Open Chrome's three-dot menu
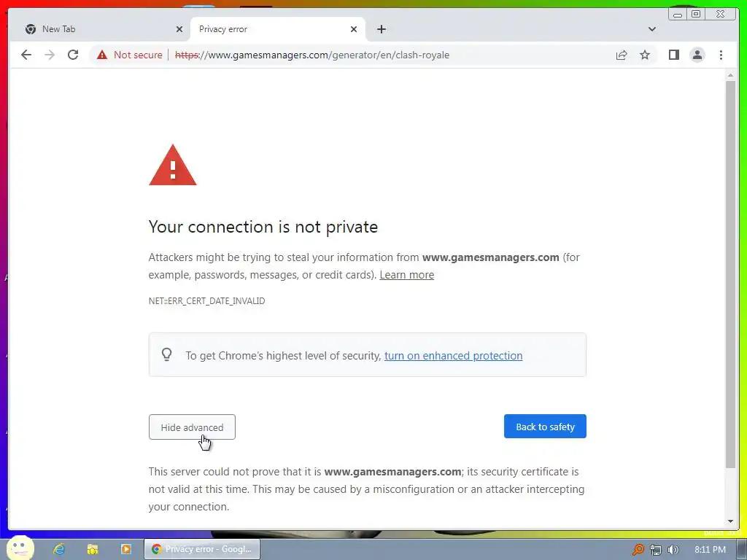The width and height of the screenshot is (747, 560). 721,55
